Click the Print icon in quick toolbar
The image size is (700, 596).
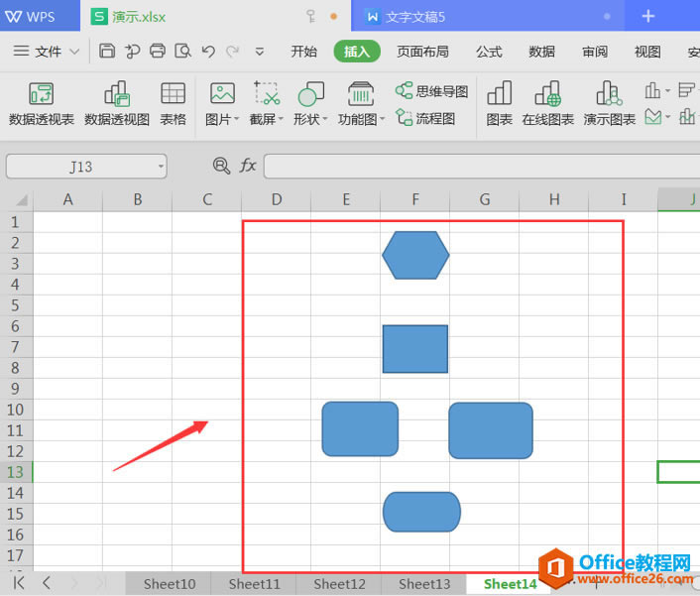click(x=157, y=51)
